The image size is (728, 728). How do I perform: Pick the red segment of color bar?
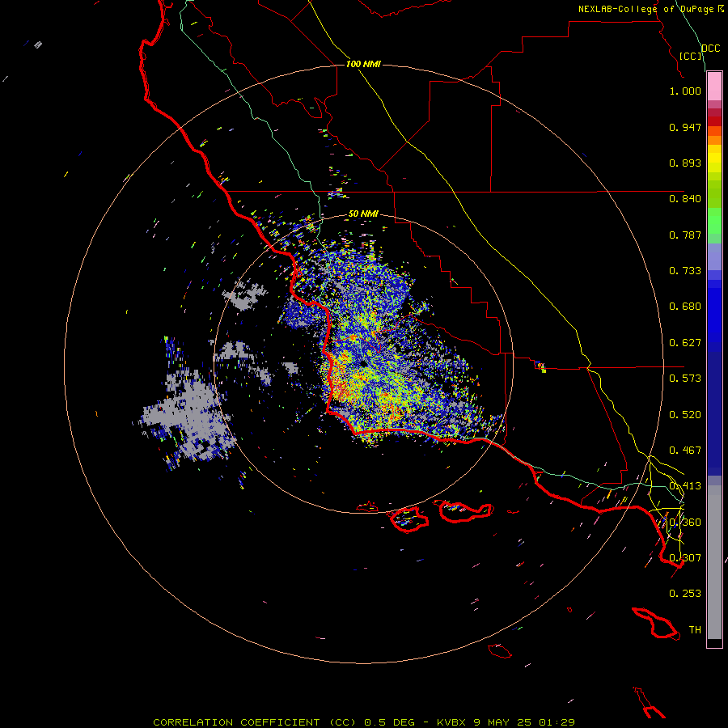pyautogui.click(x=714, y=121)
